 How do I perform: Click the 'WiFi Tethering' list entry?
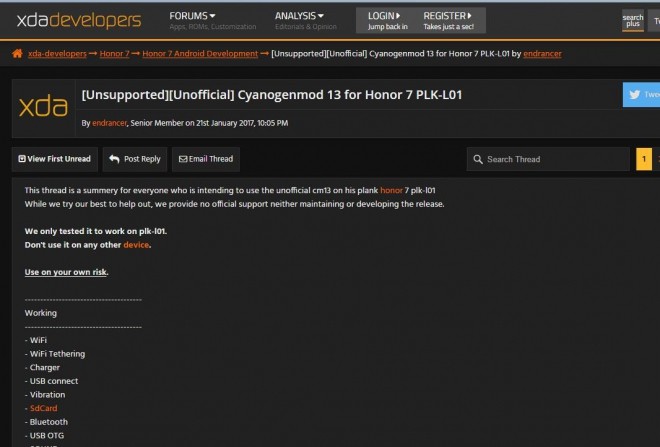click(55, 354)
